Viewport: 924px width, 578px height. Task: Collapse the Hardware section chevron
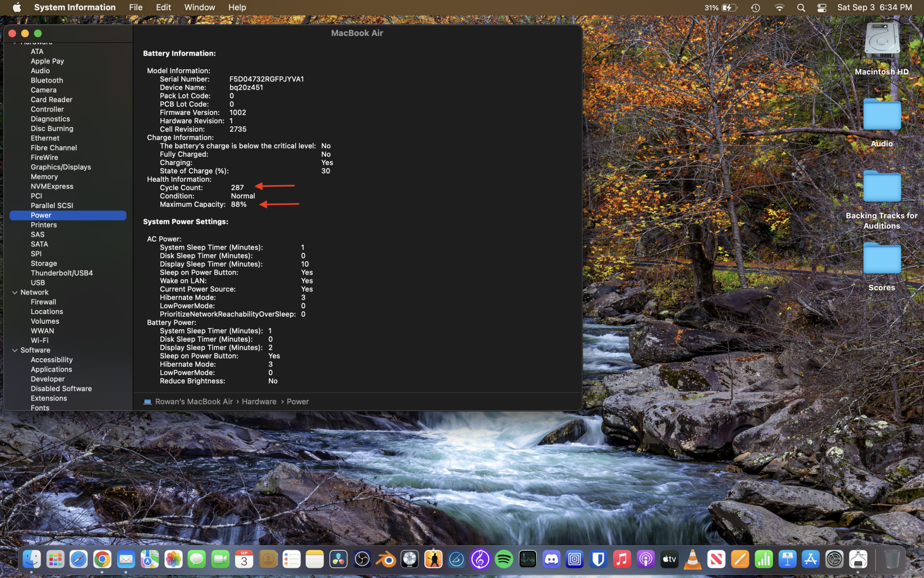pos(15,43)
